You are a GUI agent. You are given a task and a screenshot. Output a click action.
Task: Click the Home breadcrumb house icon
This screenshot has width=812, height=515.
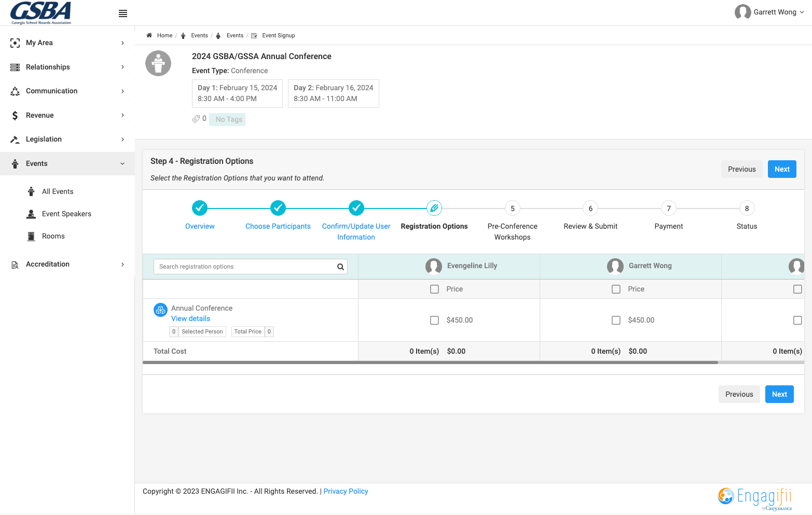[x=149, y=35]
